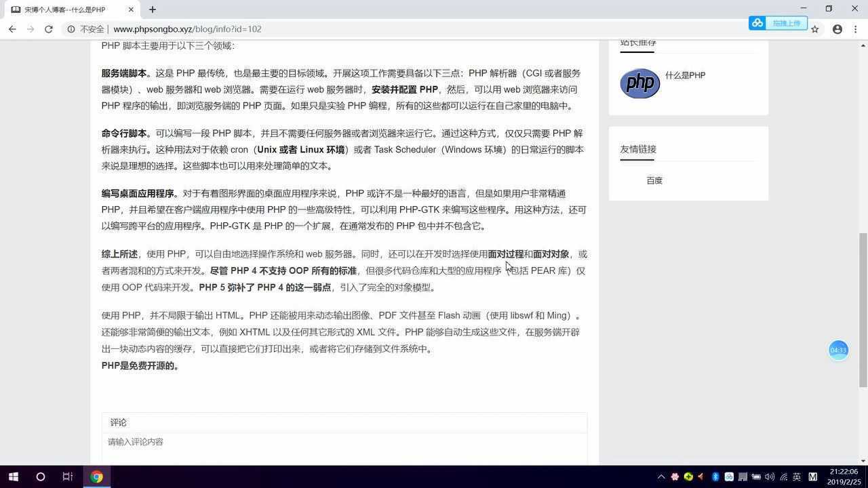Click the bold text 编写桌面应用程序

(138, 194)
